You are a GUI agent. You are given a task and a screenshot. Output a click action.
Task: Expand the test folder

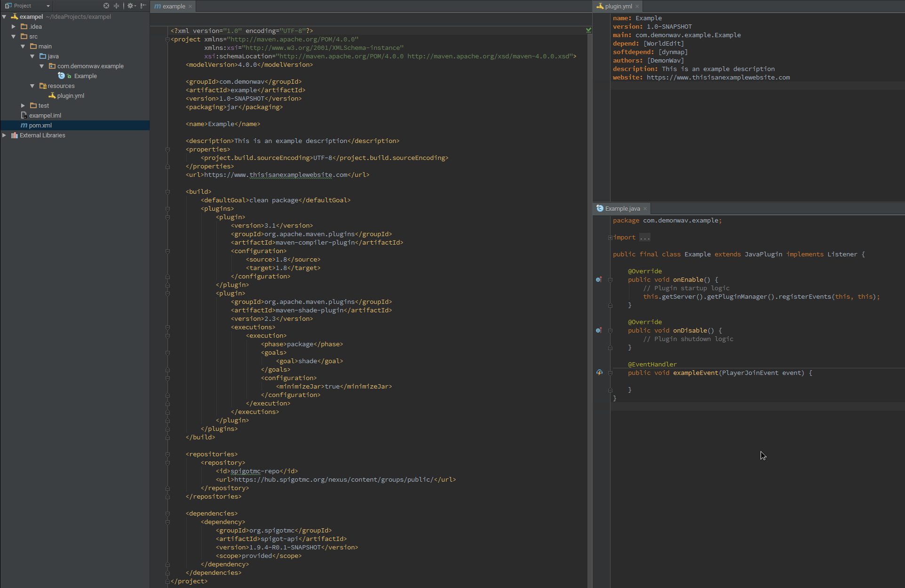coord(23,106)
